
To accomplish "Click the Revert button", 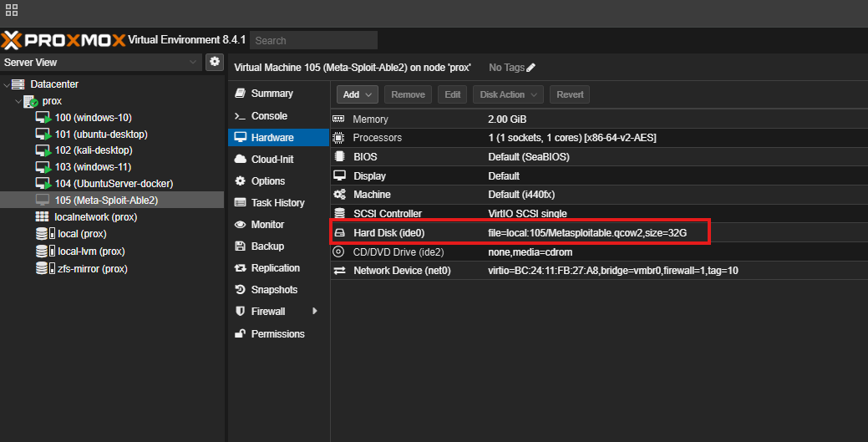I will click(x=570, y=94).
